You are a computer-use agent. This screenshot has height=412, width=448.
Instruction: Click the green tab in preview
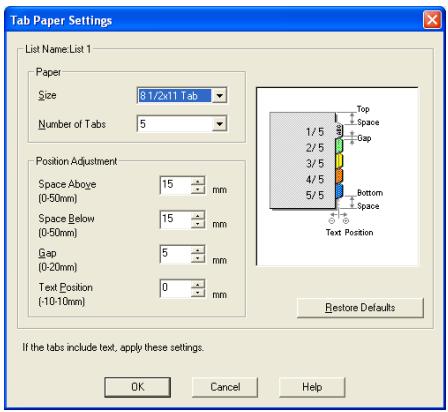(x=339, y=145)
